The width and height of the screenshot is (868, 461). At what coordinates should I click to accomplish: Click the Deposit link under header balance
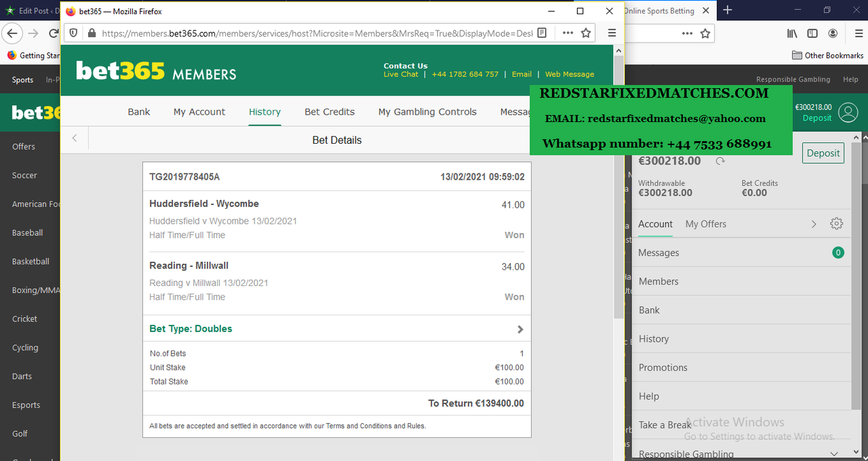click(817, 118)
